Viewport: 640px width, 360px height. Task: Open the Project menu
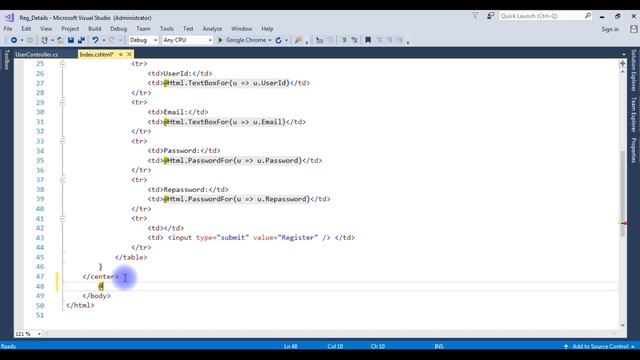(70, 29)
